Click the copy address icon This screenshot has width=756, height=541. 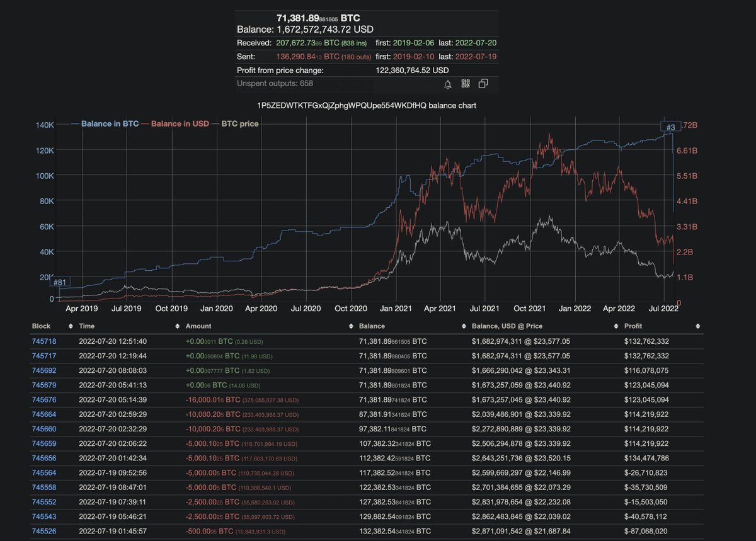[483, 84]
